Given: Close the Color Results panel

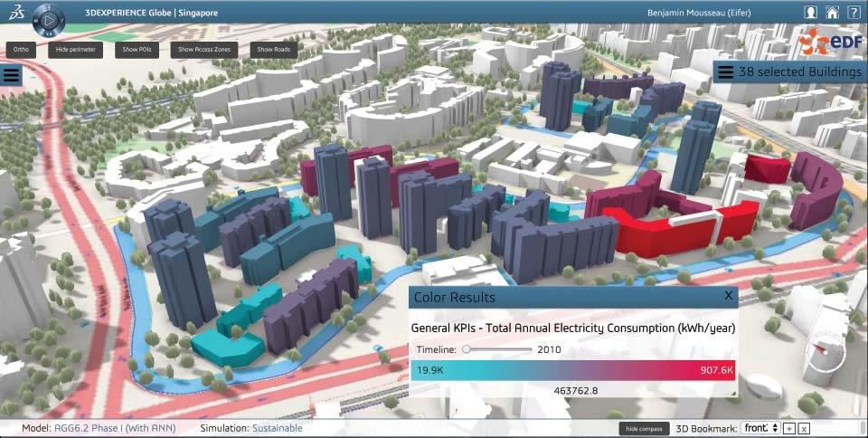Looking at the screenshot, I should click(x=729, y=296).
